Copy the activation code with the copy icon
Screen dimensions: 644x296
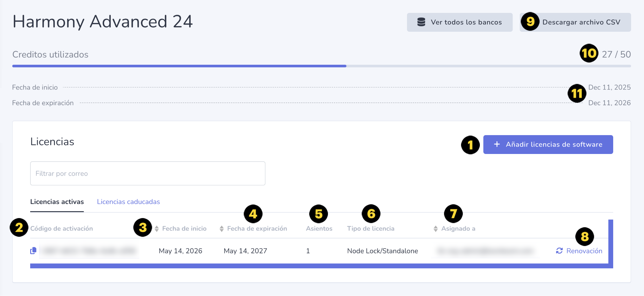coord(33,251)
